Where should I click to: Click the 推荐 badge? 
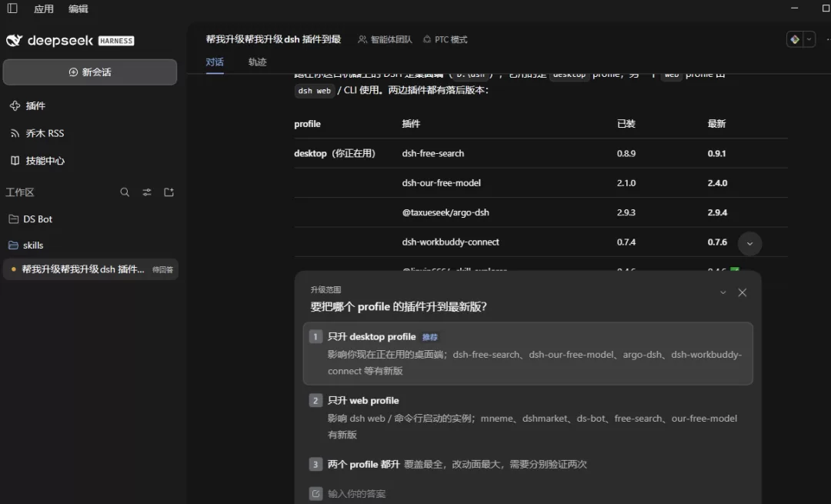tap(430, 337)
